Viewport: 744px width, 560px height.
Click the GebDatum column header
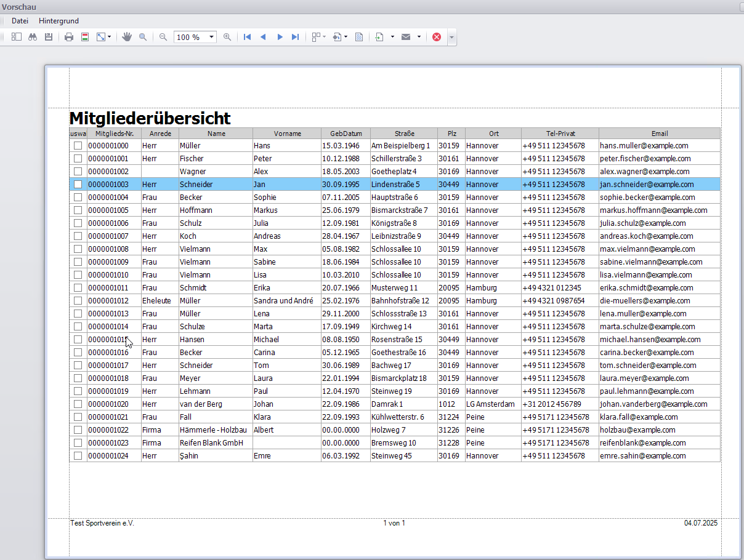346,134
